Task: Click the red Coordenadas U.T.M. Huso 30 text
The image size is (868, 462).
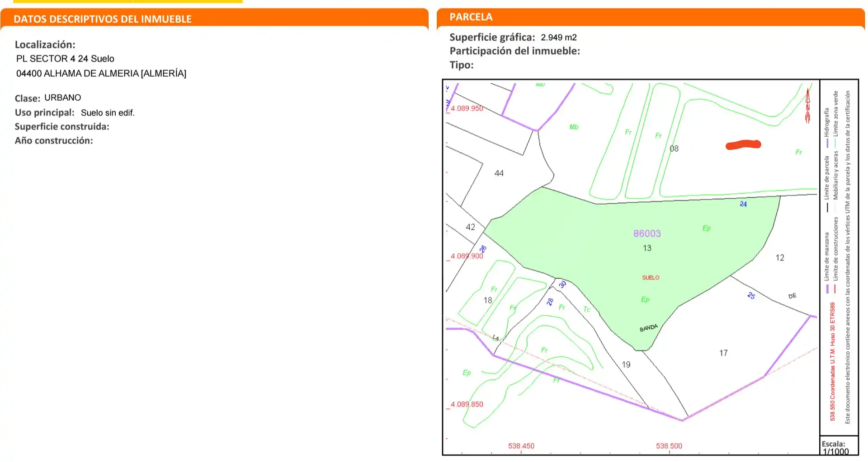Action: tap(832, 362)
